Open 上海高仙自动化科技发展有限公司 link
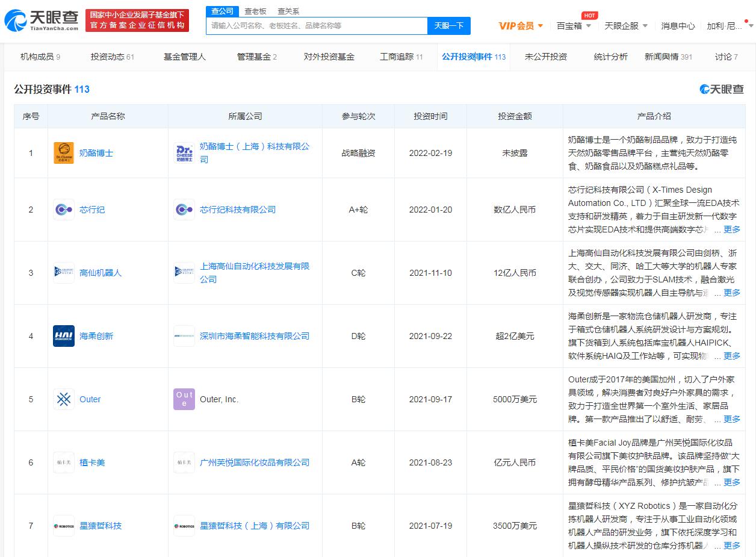756x557 pixels. [255, 273]
